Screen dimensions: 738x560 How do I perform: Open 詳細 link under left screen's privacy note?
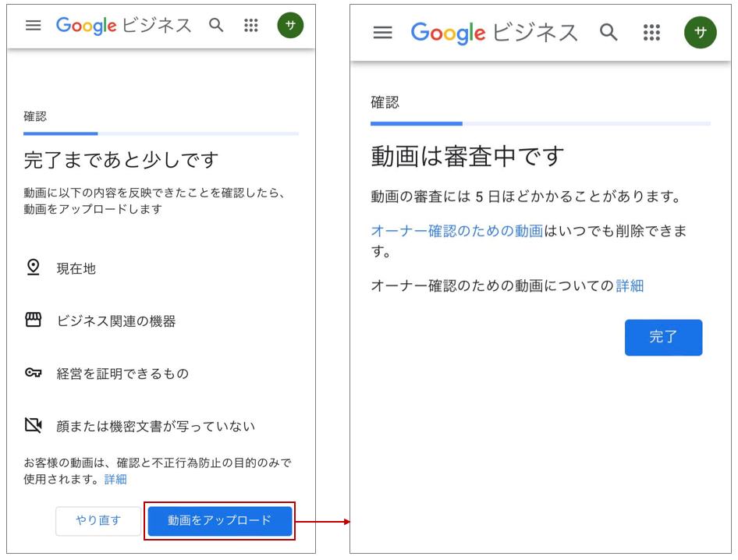click(x=115, y=479)
